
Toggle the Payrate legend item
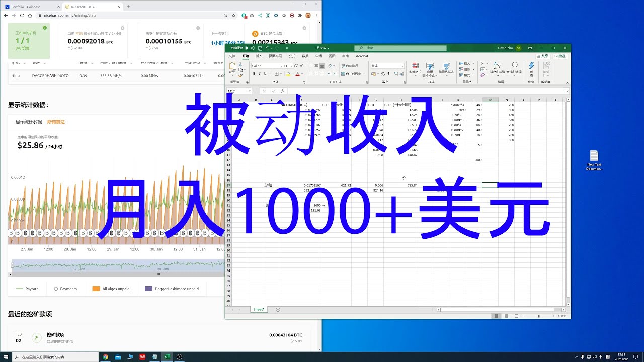click(x=27, y=289)
